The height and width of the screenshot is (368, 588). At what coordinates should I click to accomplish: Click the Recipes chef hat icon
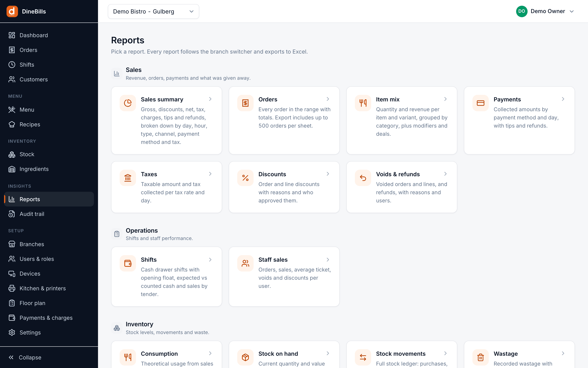point(12,124)
